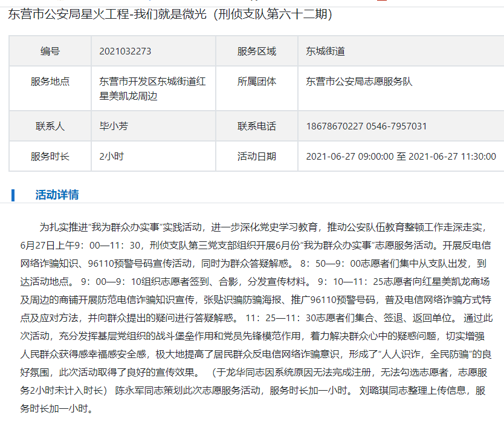The image size is (504, 427).
Task: Click the line beginning 好氛围,此次活动取得
Action: point(254,373)
